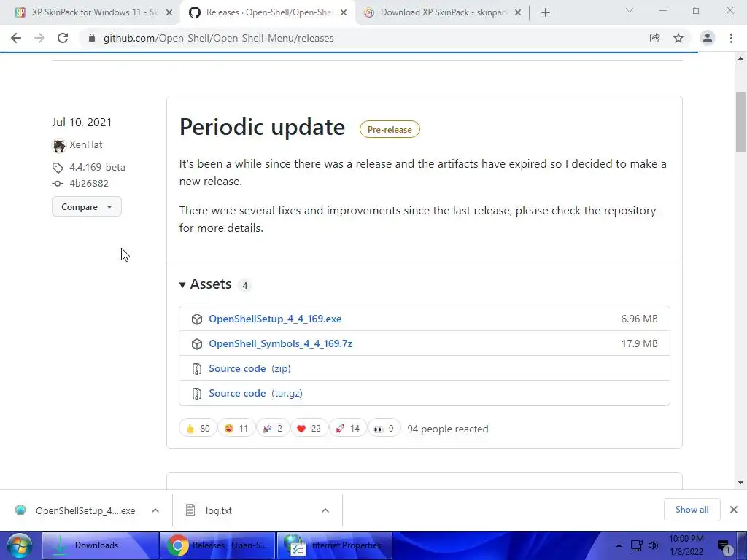Click the scrollbar down arrow
Screen dimensions: 747x560
tap(740, 483)
